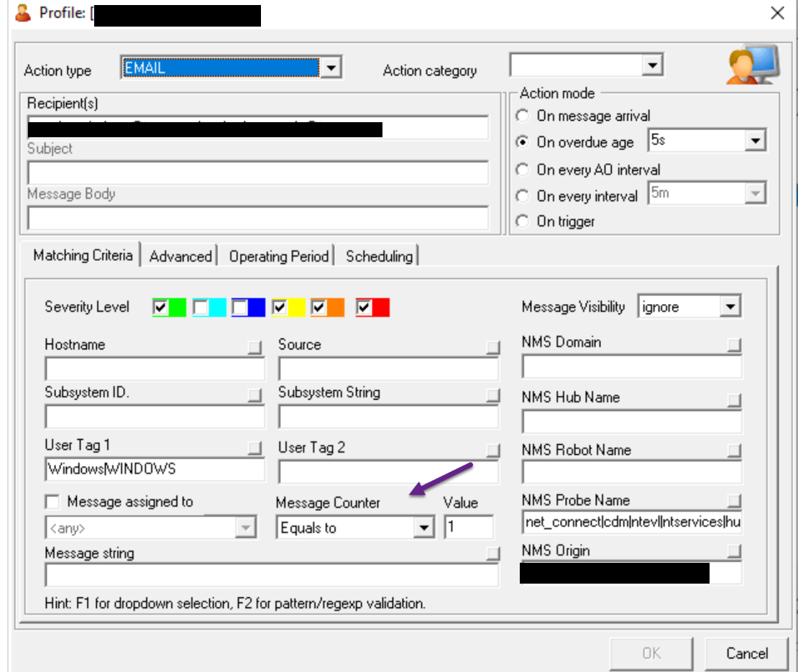Viewport: 798px width, 672px height.
Task: Open the Action category dropdown
Action: point(651,66)
